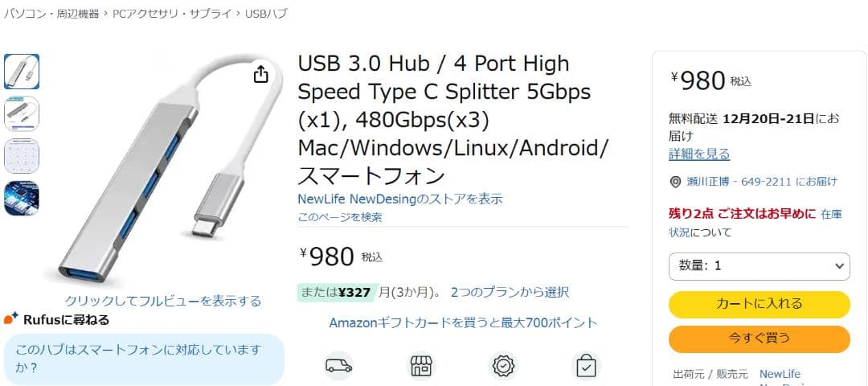Click the warranty badge icon
868x386 pixels.
pyautogui.click(x=503, y=366)
